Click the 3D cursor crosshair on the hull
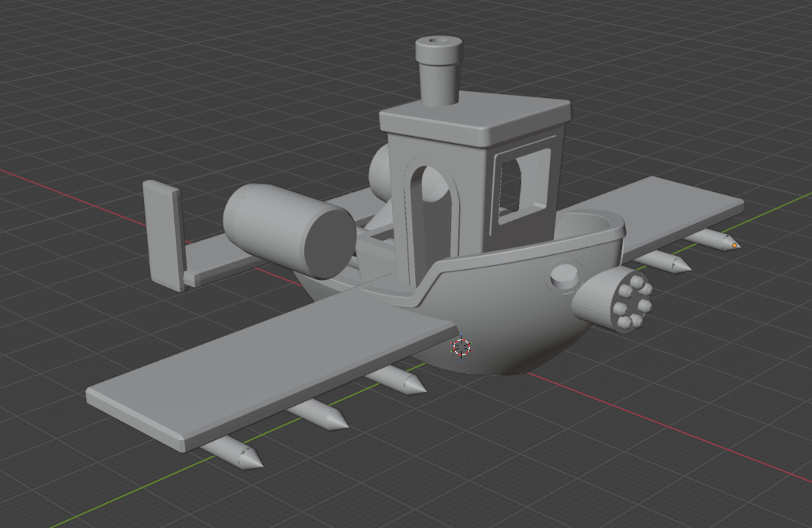This screenshot has height=528, width=812. coord(461,348)
